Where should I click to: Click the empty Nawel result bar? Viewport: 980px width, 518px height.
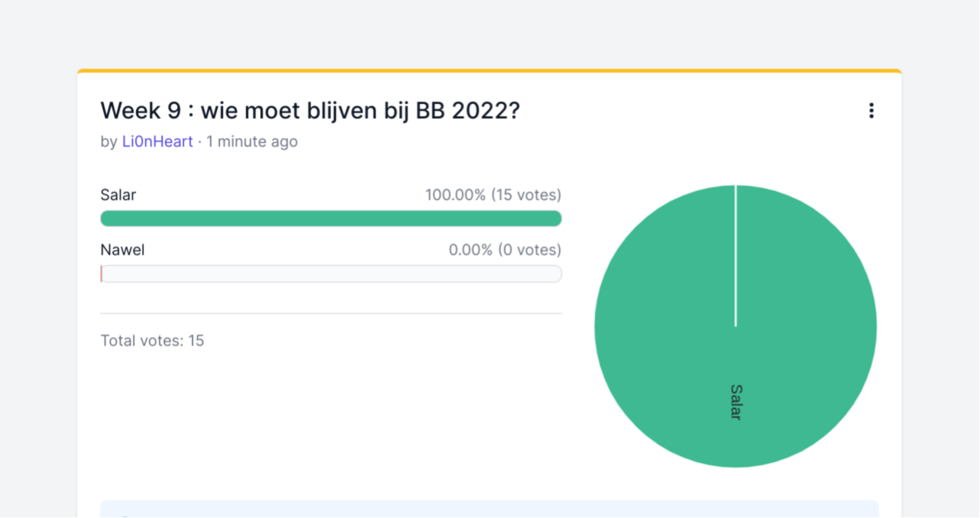pyautogui.click(x=331, y=274)
